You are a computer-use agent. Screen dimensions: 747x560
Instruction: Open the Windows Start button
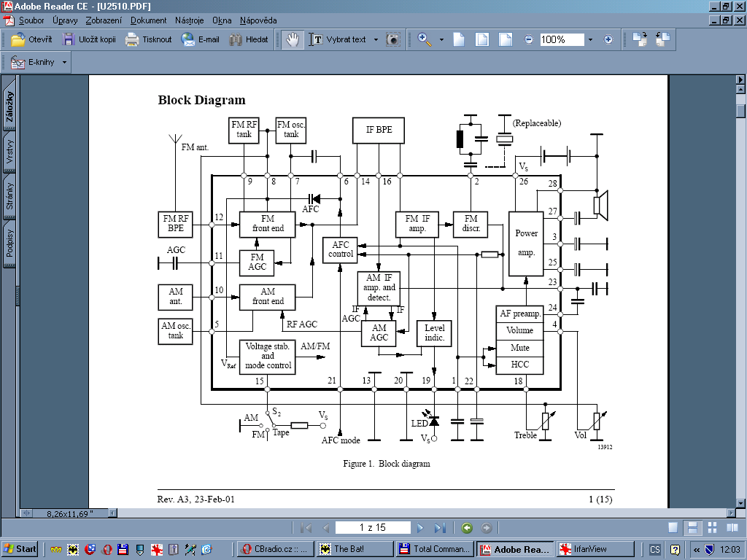tap(20, 549)
